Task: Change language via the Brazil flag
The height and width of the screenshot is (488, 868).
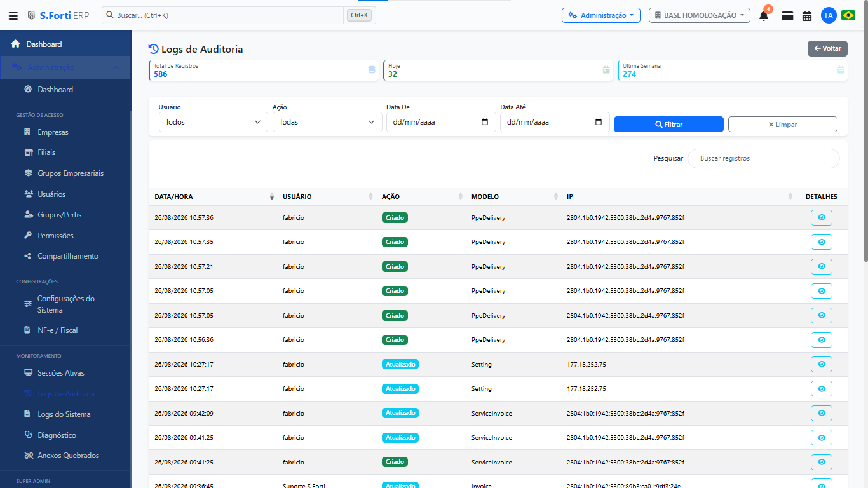Action: click(x=848, y=15)
